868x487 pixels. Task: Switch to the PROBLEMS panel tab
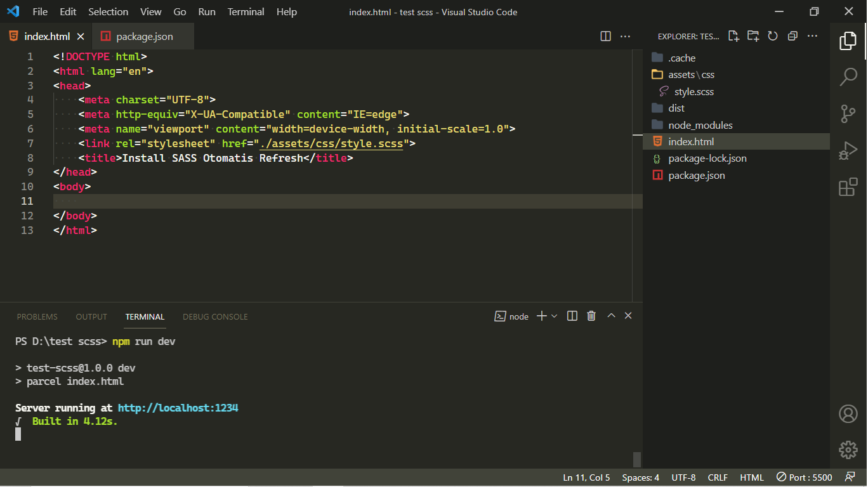tap(37, 316)
